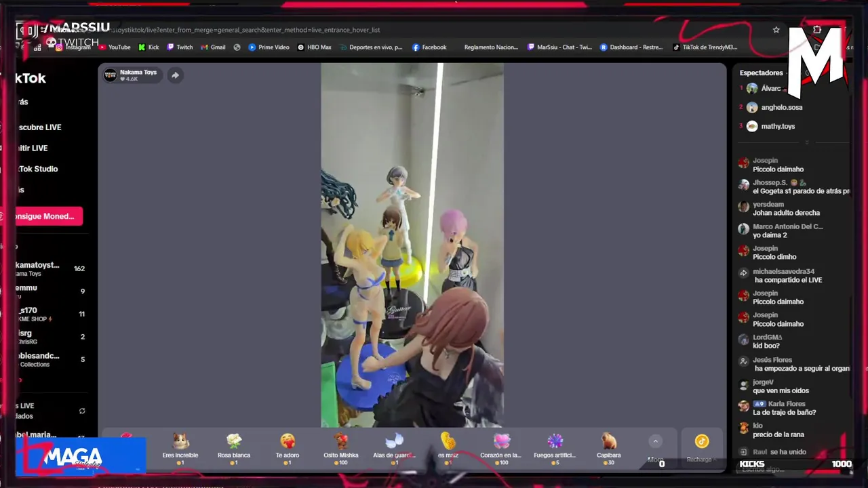Open the YouTube bookmark
868x488 pixels.
(x=115, y=47)
